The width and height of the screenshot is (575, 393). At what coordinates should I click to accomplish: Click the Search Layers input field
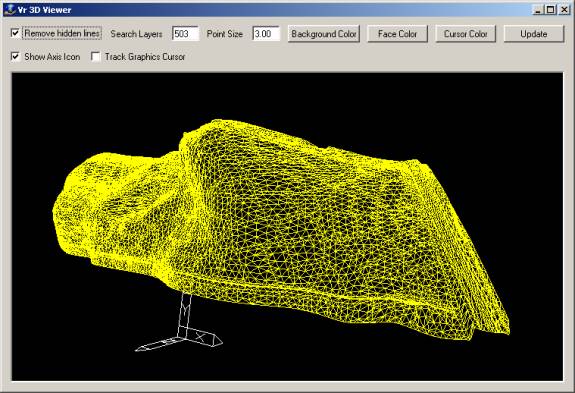point(185,34)
